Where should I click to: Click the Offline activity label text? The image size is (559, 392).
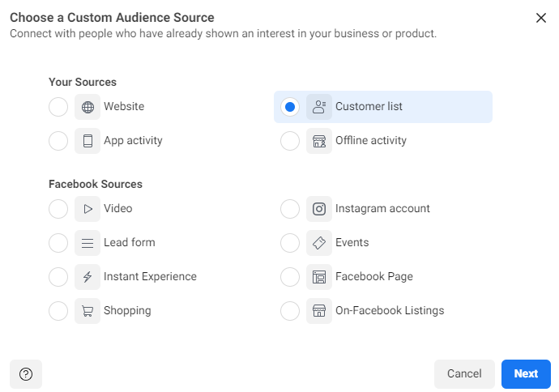click(371, 140)
